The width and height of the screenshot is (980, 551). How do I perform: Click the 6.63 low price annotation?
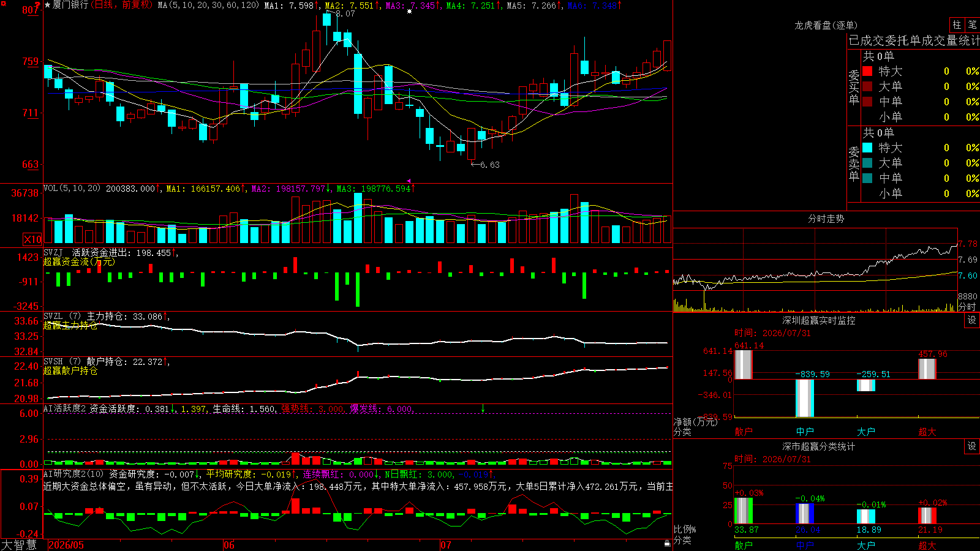tap(489, 165)
